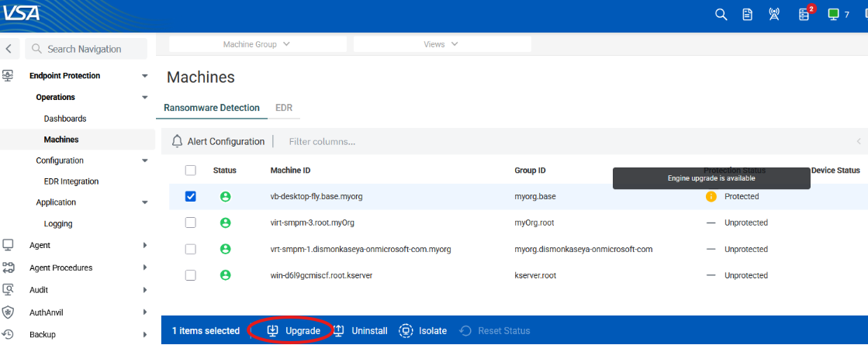Open the server notifications icon with badge 2
The width and height of the screenshot is (868, 345).
804,15
